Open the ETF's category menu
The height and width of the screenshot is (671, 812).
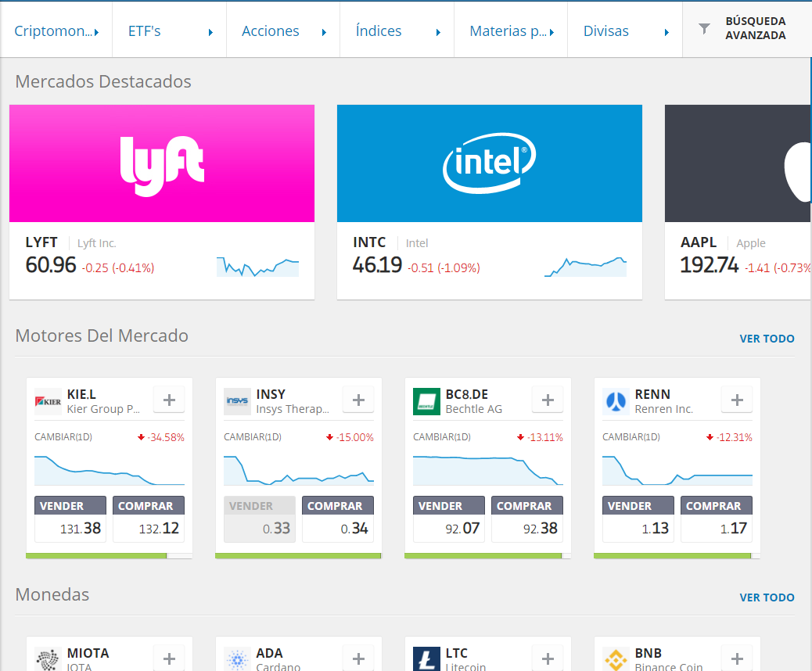(x=169, y=31)
